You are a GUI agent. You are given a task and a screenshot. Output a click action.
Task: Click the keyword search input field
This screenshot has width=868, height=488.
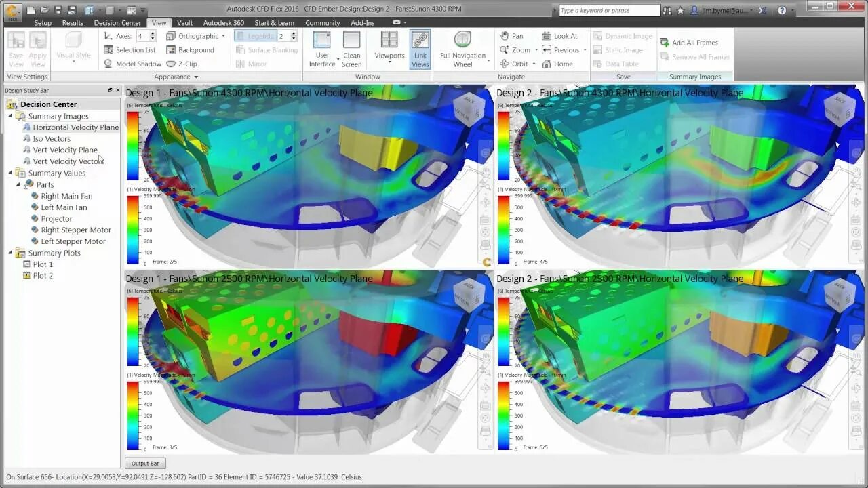[609, 11]
